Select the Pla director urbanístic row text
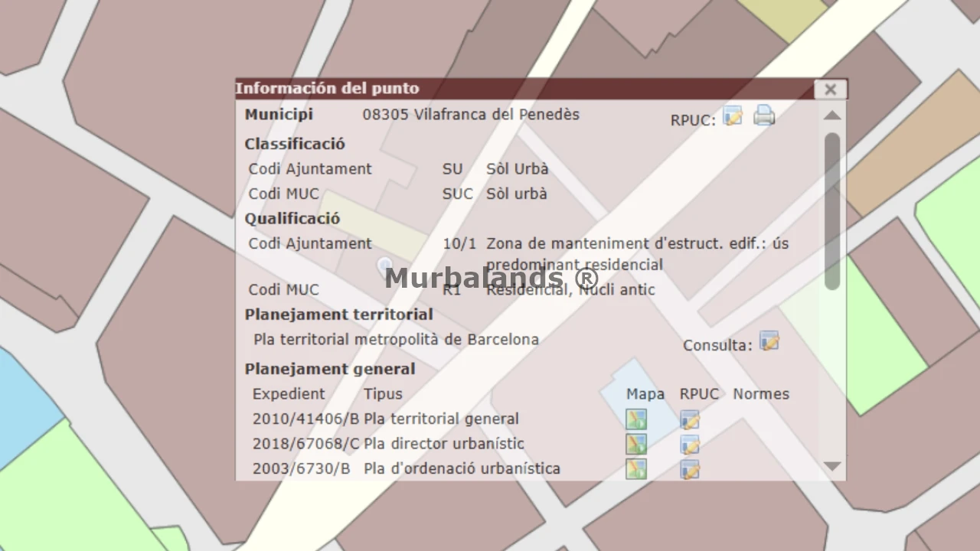This screenshot has height=551, width=980. tap(443, 444)
